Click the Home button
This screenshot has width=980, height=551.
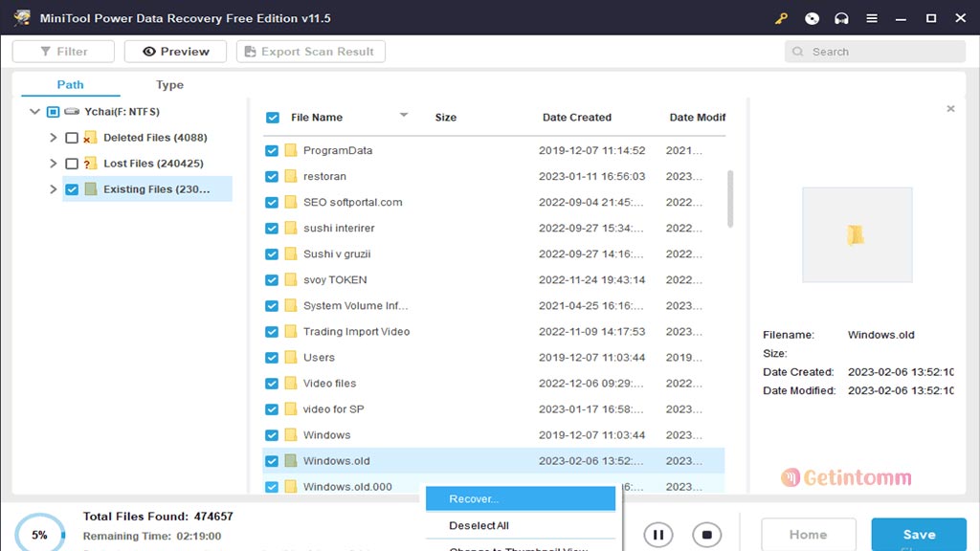coord(808,535)
